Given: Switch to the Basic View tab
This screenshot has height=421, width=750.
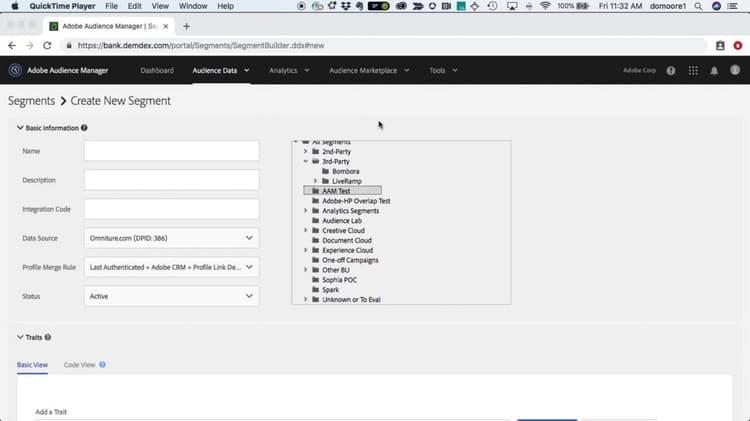Looking at the screenshot, I should (32, 365).
